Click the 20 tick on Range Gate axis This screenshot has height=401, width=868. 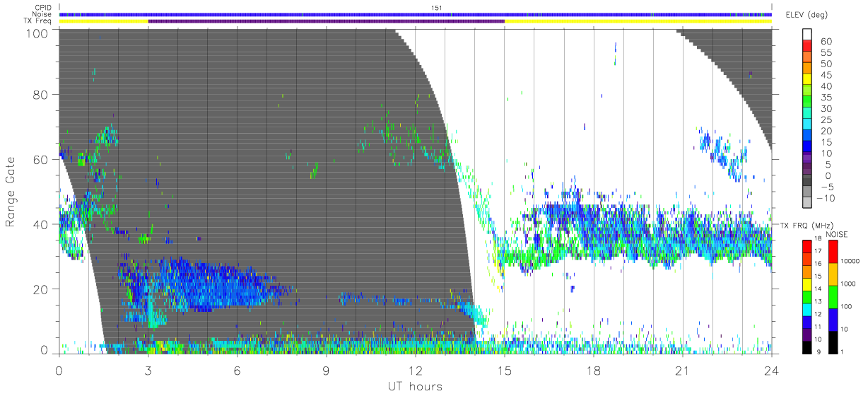point(40,289)
